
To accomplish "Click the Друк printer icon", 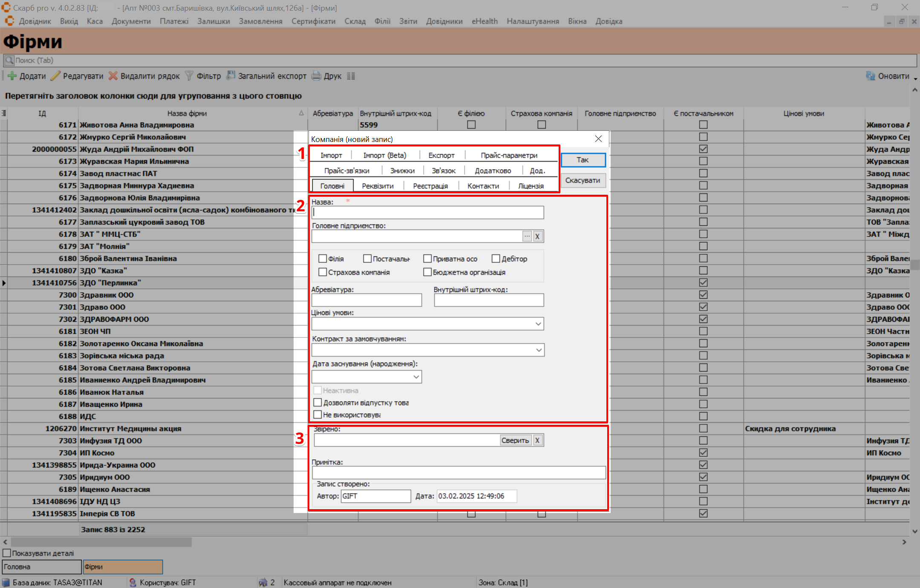I will coord(316,76).
